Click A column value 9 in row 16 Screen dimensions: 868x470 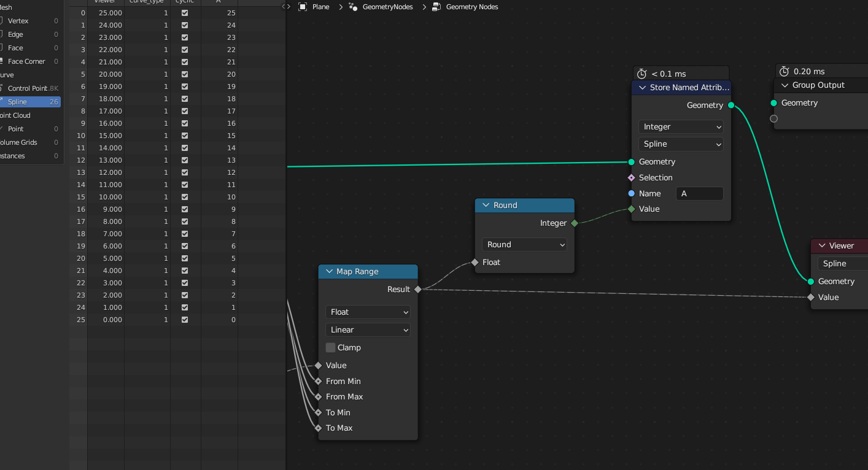click(x=220, y=209)
